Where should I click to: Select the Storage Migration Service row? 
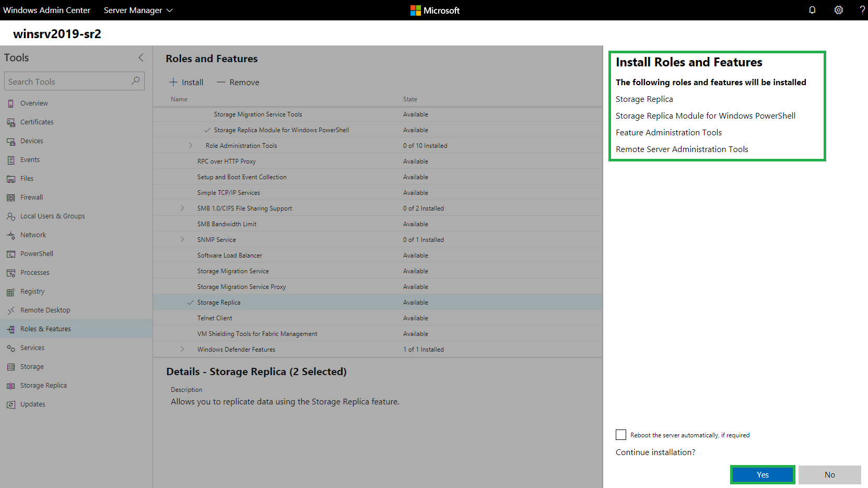(x=378, y=271)
